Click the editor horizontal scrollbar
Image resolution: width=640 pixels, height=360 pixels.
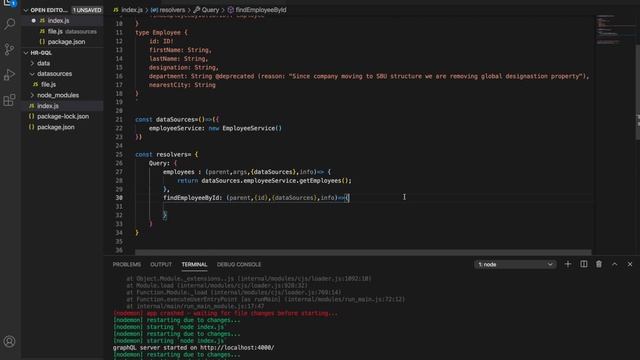coord(363,252)
